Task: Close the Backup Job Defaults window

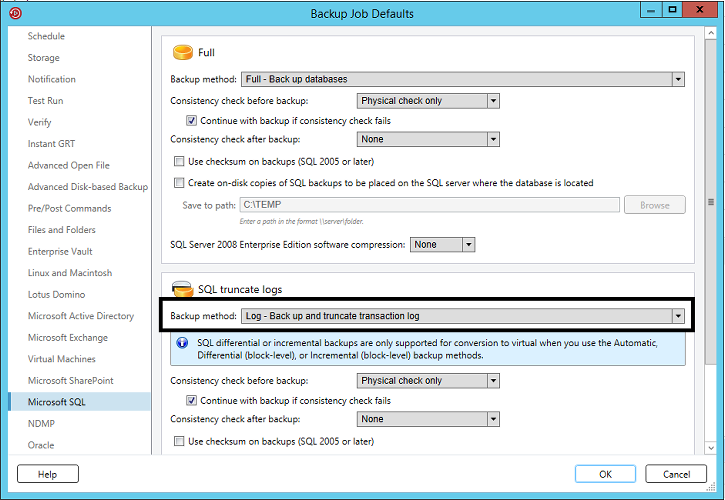Action: (x=700, y=10)
